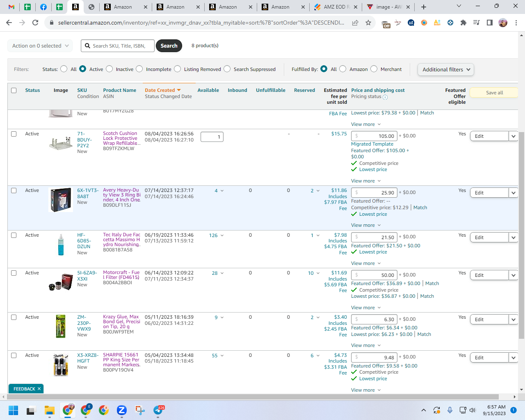This screenshot has height=420, width=525.
Task: Switch to the AMZ EOD tab
Action: coord(336,7)
